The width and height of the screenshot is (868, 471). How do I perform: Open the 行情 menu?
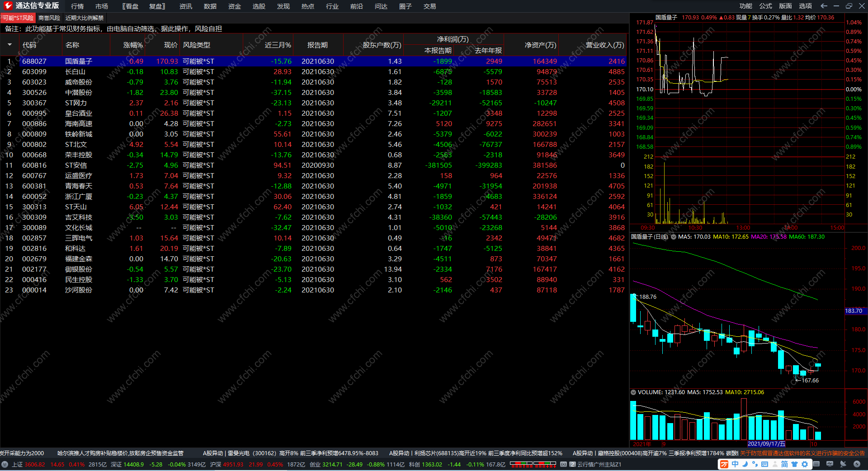pyautogui.click(x=77, y=6)
